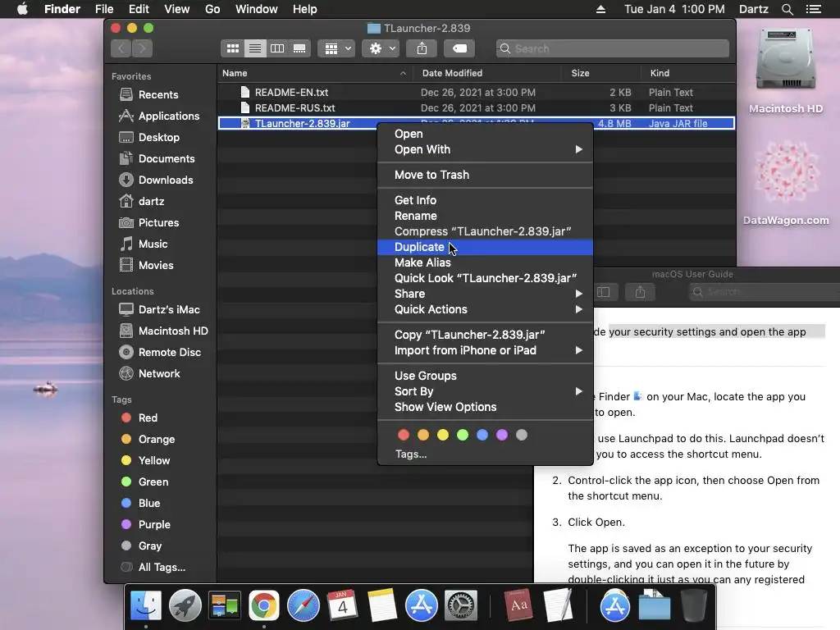The height and width of the screenshot is (630, 840).
Task: Choose Make Alias from context menu
Action: tap(485, 262)
